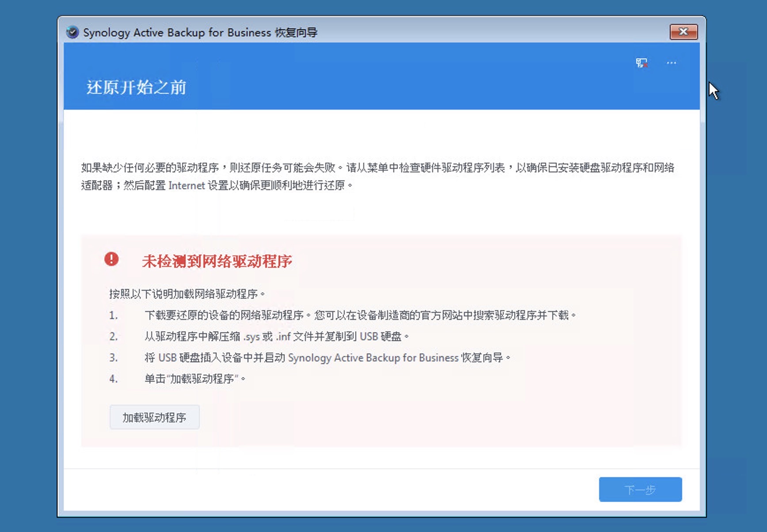
Task: Click the window title Synology Active Backup for Business 恢复向导
Action: (x=200, y=32)
